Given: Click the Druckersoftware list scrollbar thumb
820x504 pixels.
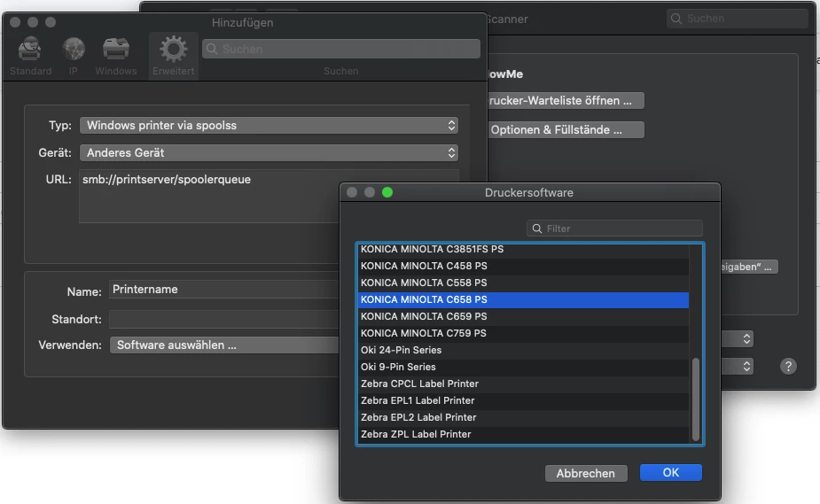Looking at the screenshot, I should 696,399.
